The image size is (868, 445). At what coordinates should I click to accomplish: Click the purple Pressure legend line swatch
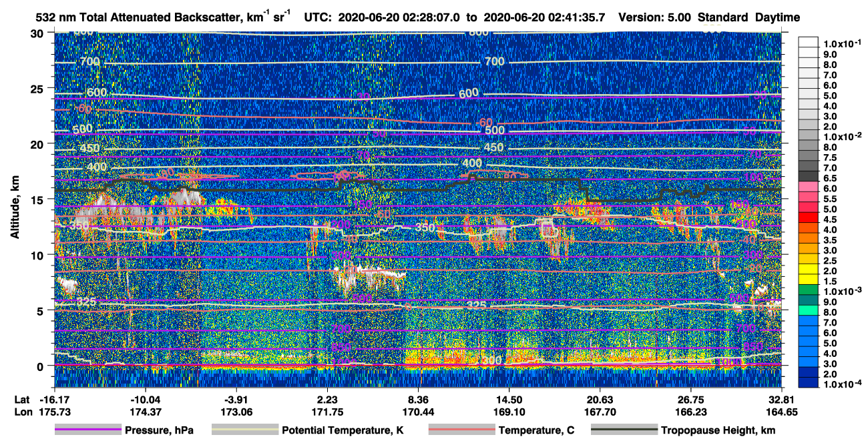[88, 430]
